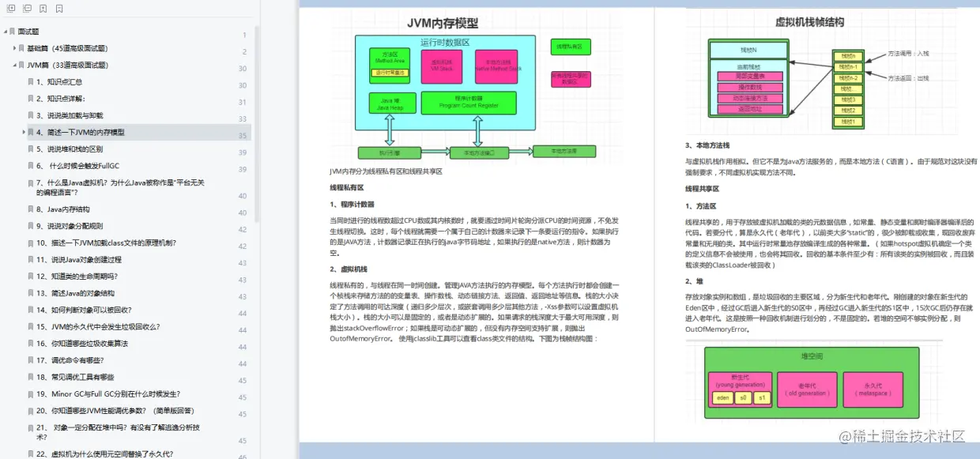Screen dimensions: 980x459
Task: Click the 栈帧N box in stack frame diagram
Action: pyautogui.click(x=748, y=51)
